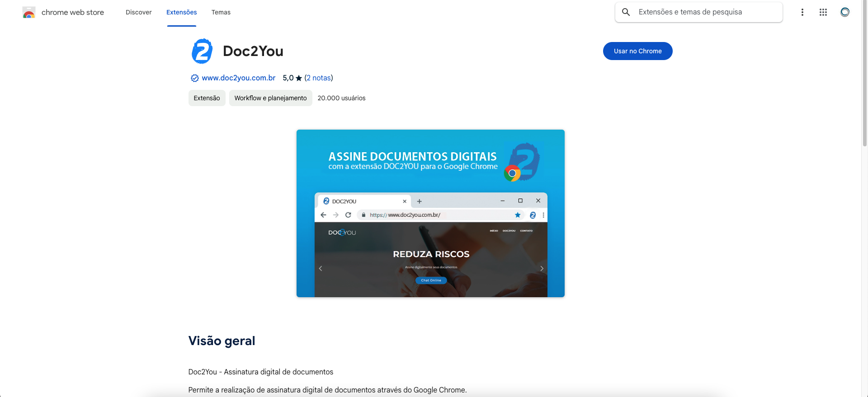Click the Doc2You extension logo
Screen dimensions: 868x397
point(202,51)
